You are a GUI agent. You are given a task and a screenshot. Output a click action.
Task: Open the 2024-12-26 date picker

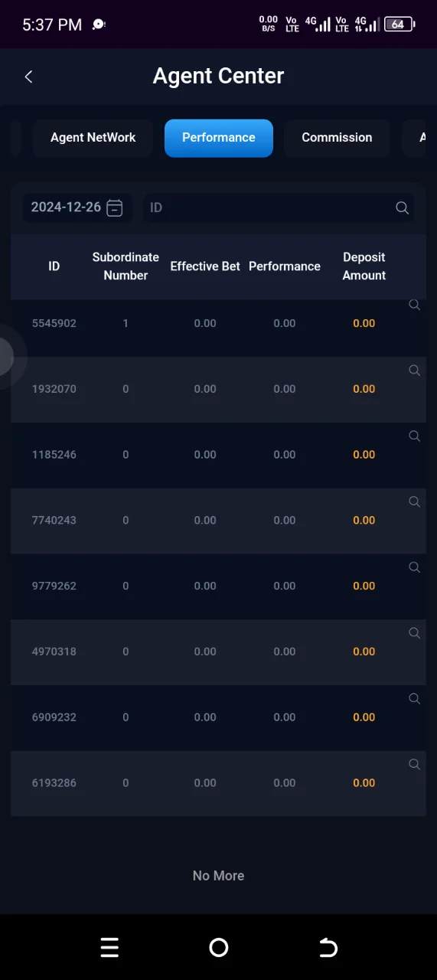[77, 207]
